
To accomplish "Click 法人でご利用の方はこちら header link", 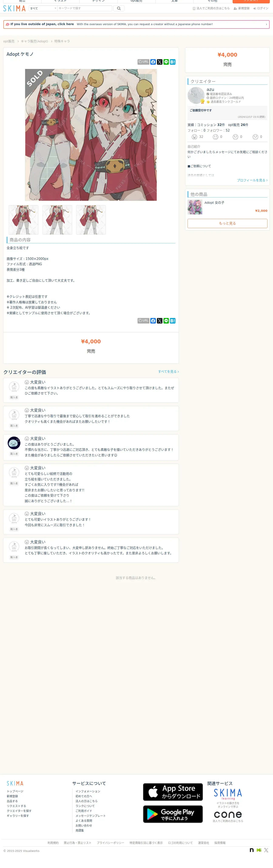I will coord(211,9).
